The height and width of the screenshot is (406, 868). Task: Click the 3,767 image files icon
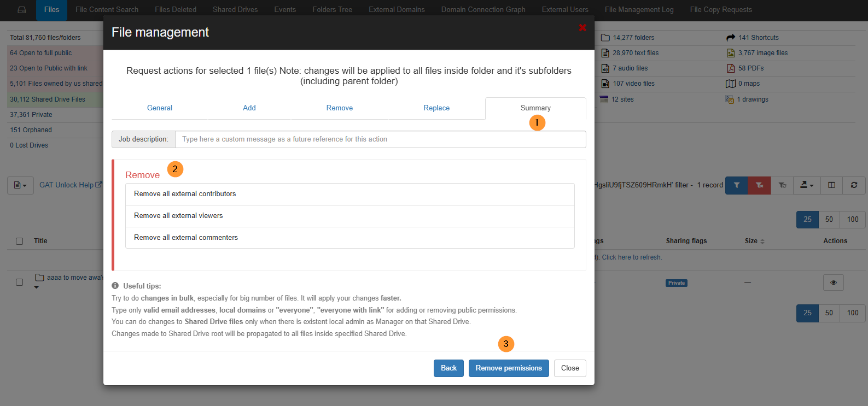tap(731, 53)
